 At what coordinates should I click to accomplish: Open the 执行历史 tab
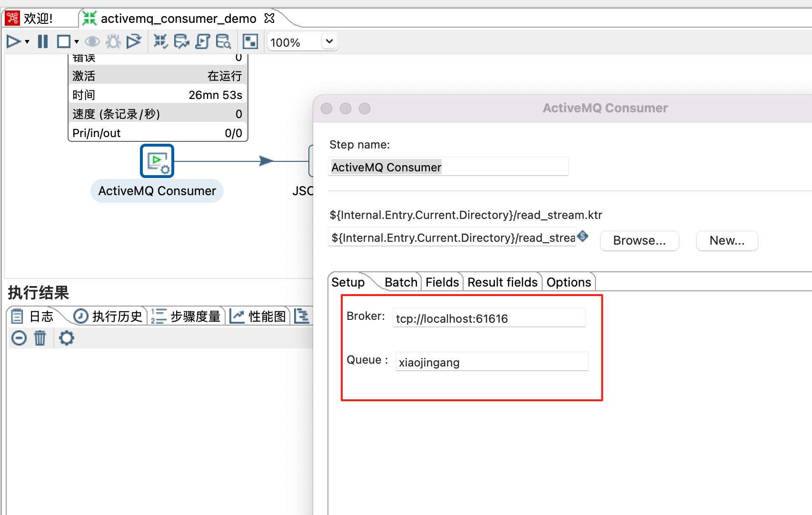[108, 317]
